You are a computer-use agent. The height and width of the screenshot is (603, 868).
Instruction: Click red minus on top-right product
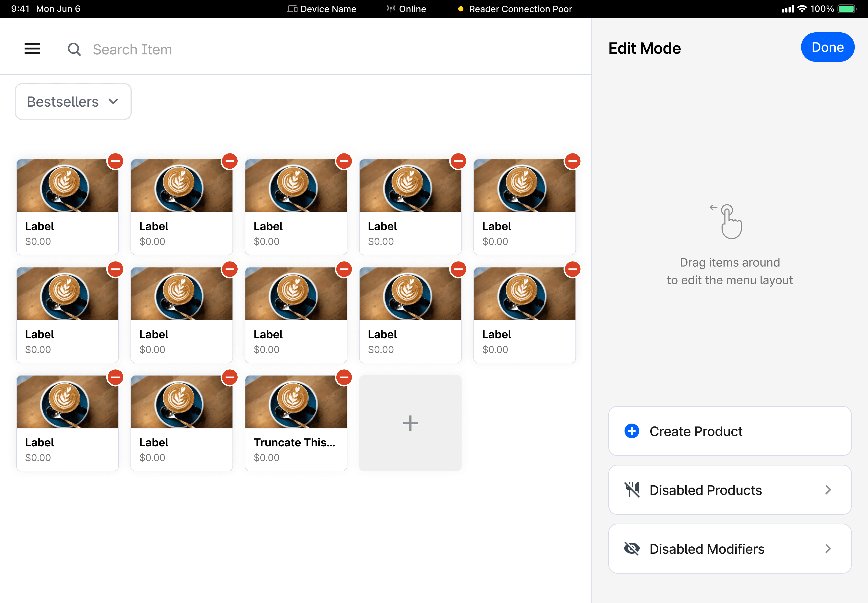573,161
